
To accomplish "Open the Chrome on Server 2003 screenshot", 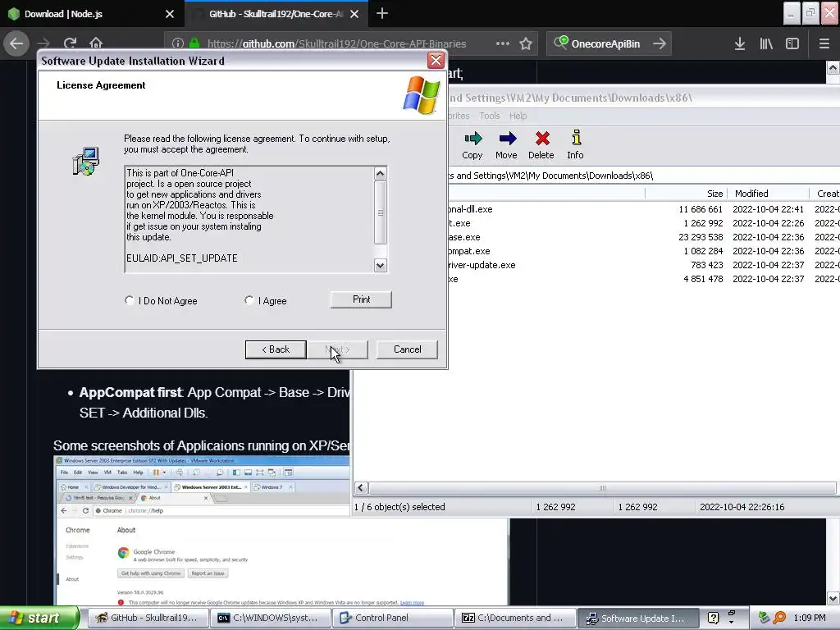I will click(x=281, y=531).
